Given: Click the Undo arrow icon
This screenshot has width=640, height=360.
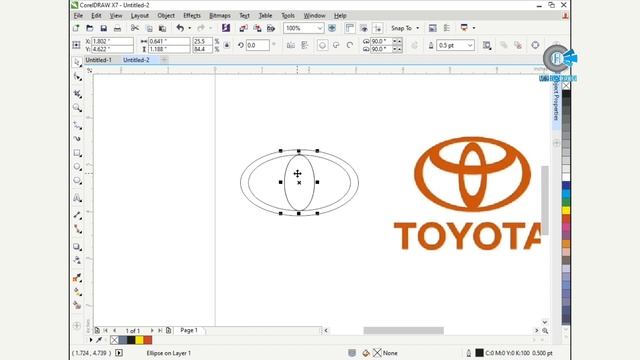Looking at the screenshot, I should coord(180,28).
